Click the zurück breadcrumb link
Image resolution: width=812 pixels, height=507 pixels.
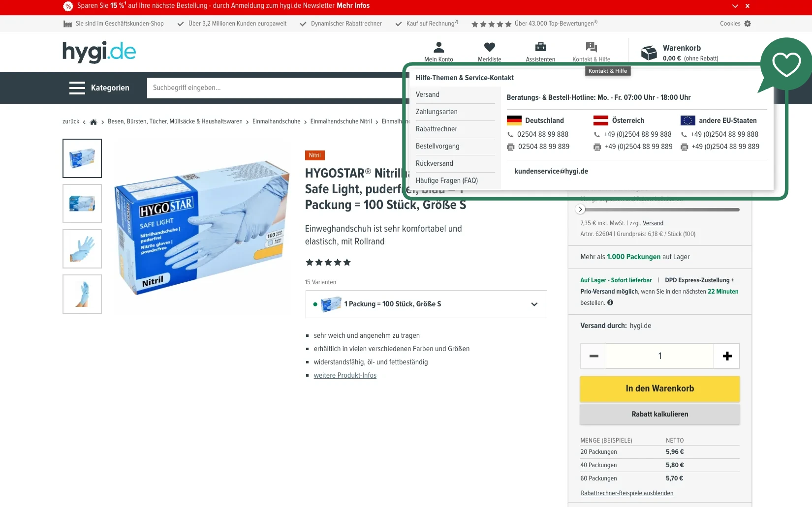point(71,122)
